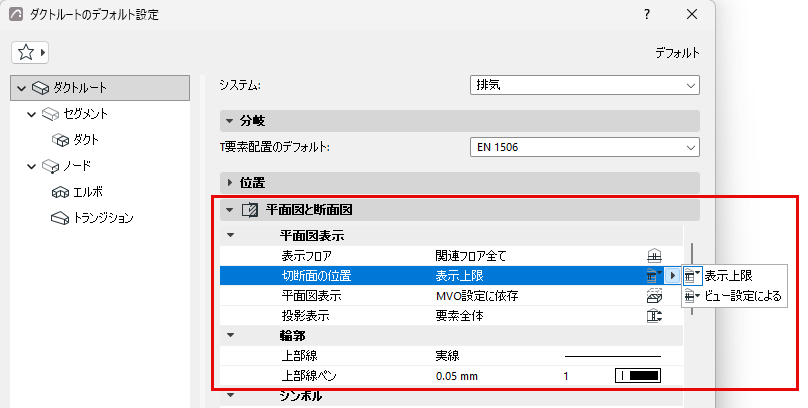Select the 投影表示 row
The height and width of the screenshot is (408, 808).
click(451, 315)
